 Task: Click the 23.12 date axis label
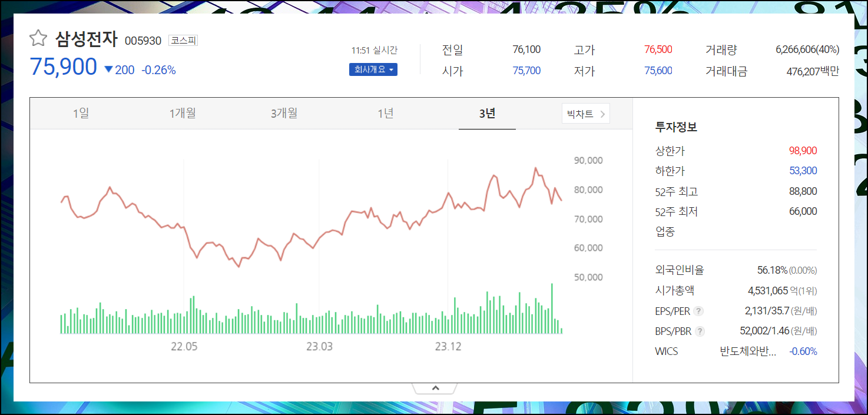tap(448, 347)
